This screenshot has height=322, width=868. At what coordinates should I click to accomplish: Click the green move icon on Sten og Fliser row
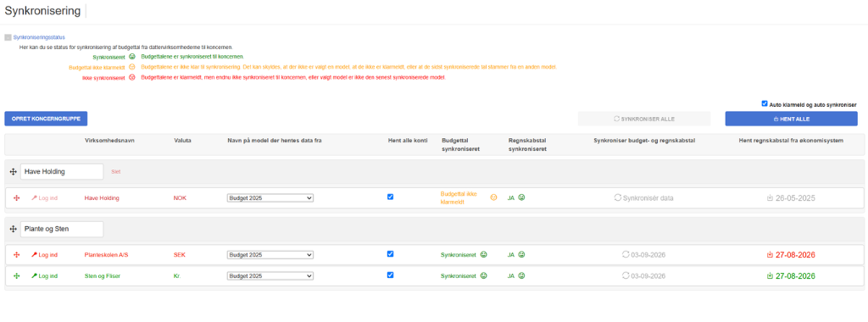(16, 276)
